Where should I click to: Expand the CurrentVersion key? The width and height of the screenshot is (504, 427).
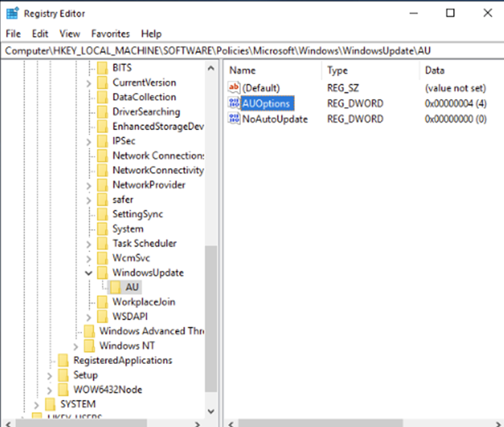tap(89, 83)
